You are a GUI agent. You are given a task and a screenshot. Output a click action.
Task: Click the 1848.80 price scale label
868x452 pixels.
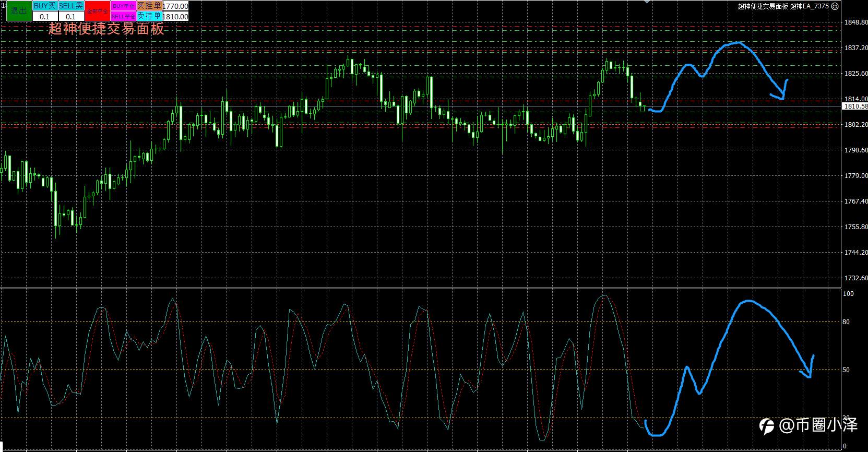857,22
